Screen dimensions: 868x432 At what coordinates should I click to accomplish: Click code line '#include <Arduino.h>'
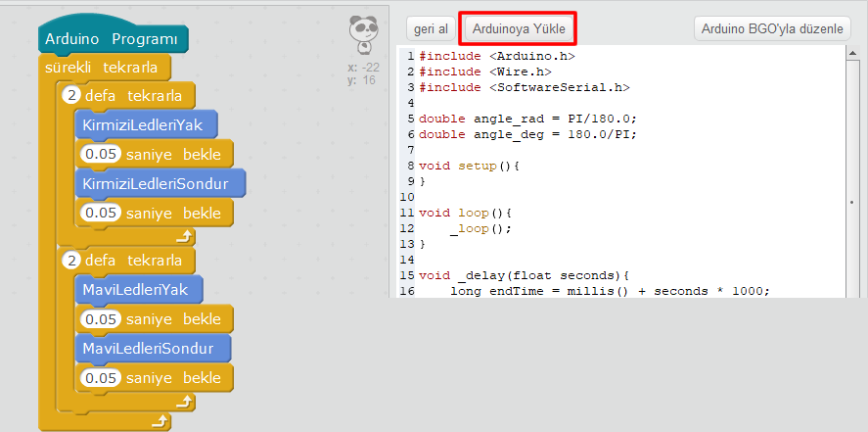(x=497, y=56)
